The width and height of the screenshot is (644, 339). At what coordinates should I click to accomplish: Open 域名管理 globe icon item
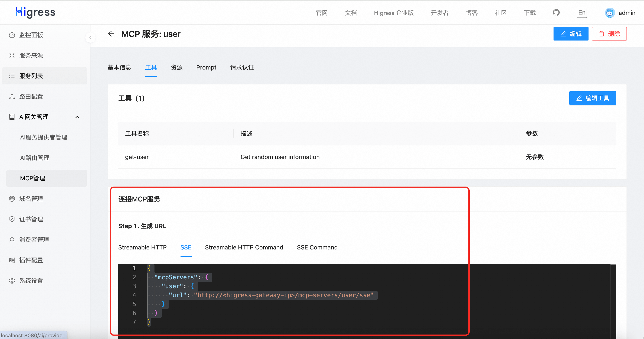coord(12,199)
